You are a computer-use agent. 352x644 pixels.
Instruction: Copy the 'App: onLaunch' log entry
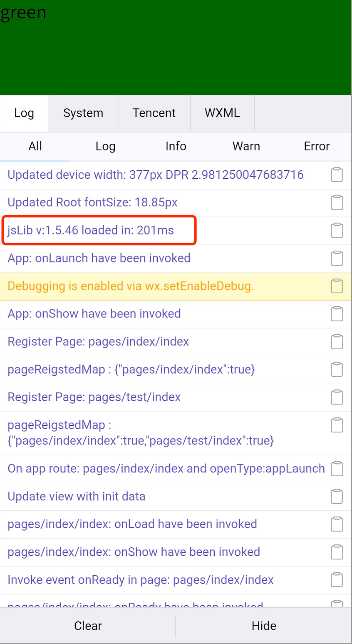click(x=337, y=258)
